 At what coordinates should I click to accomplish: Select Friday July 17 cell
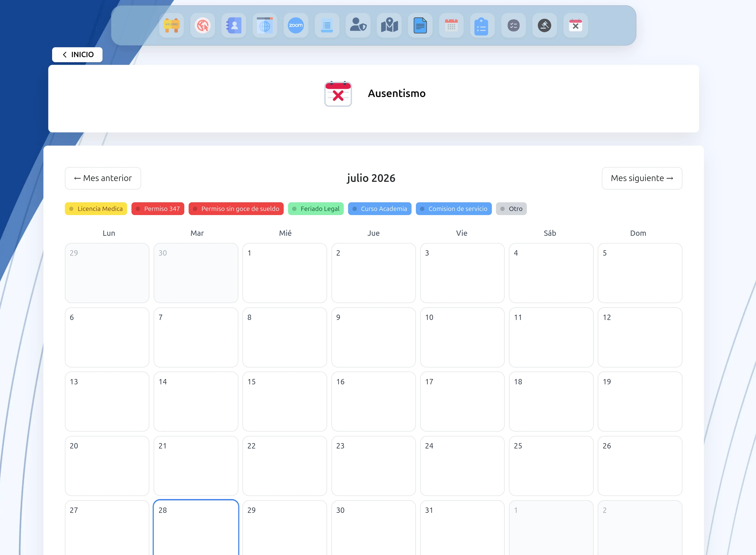coord(462,401)
